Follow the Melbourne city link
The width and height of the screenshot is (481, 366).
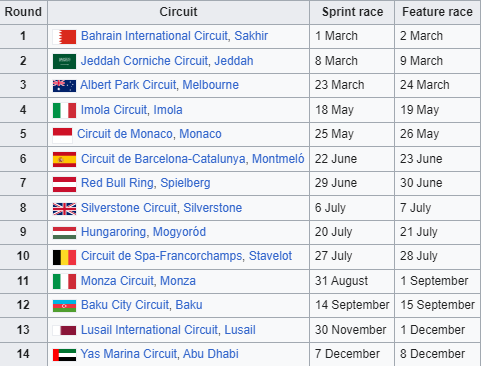(x=210, y=85)
